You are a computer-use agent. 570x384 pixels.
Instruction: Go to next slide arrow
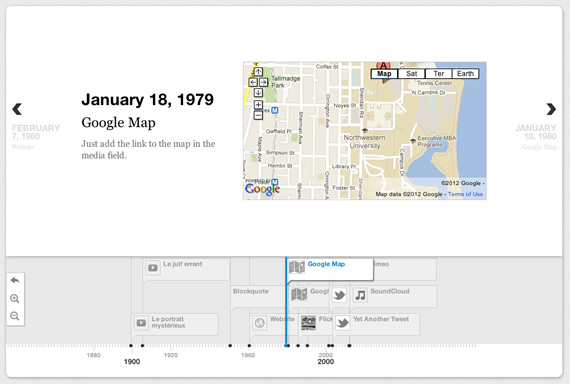pyautogui.click(x=551, y=109)
